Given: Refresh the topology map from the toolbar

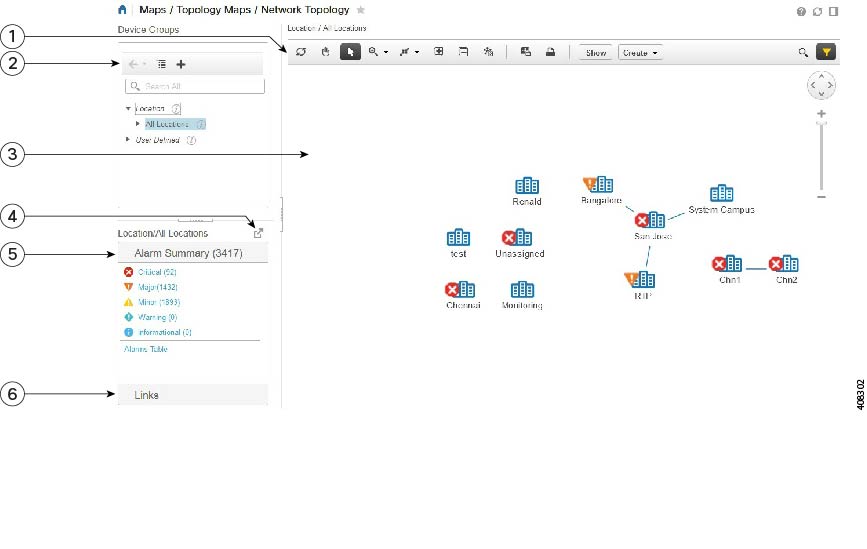Looking at the screenshot, I should (x=301, y=52).
